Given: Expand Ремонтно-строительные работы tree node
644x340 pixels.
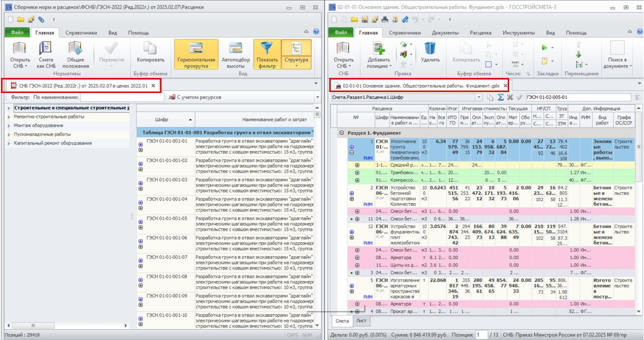Looking at the screenshot, I should click(x=9, y=117).
